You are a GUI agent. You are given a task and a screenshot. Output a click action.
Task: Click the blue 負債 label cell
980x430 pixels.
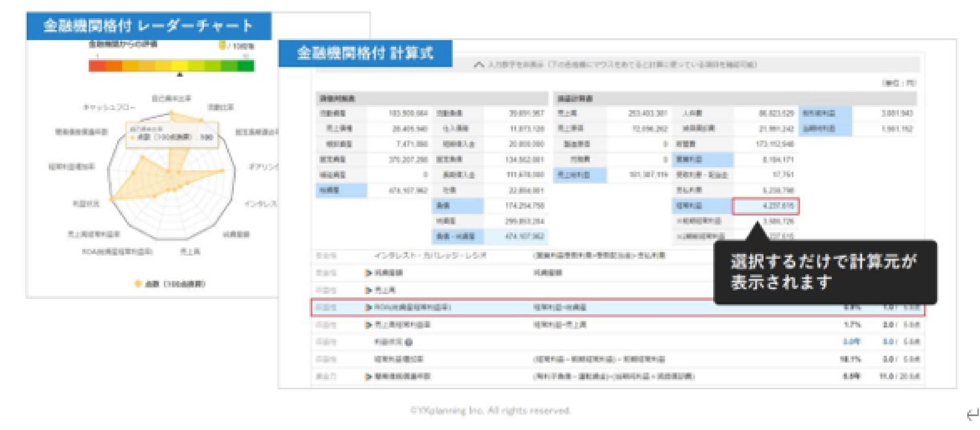[458, 206]
